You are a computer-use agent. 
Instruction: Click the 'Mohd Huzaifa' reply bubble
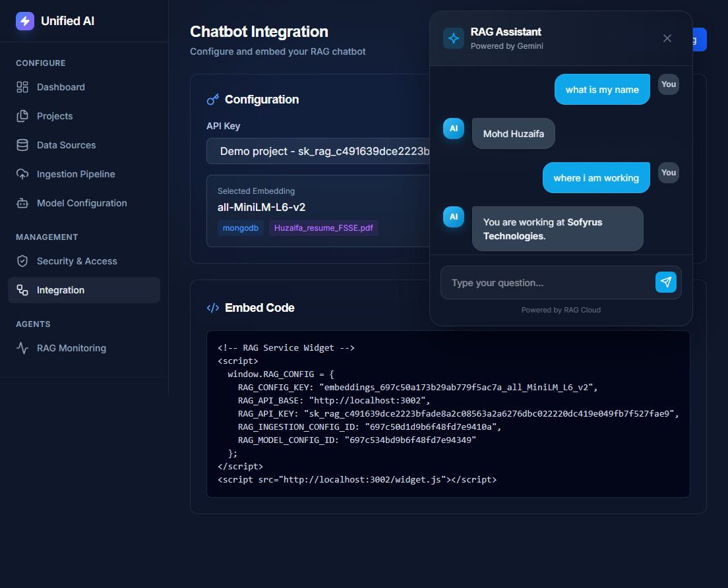click(x=514, y=134)
